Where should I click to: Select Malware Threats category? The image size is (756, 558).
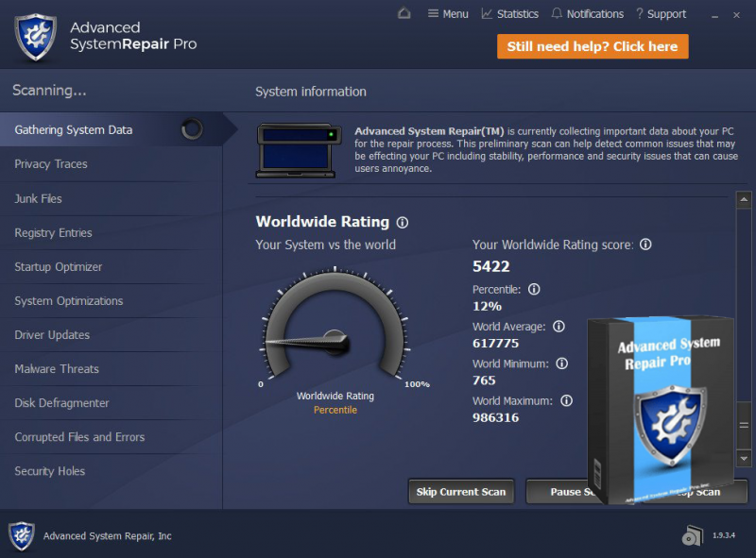tap(112, 369)
